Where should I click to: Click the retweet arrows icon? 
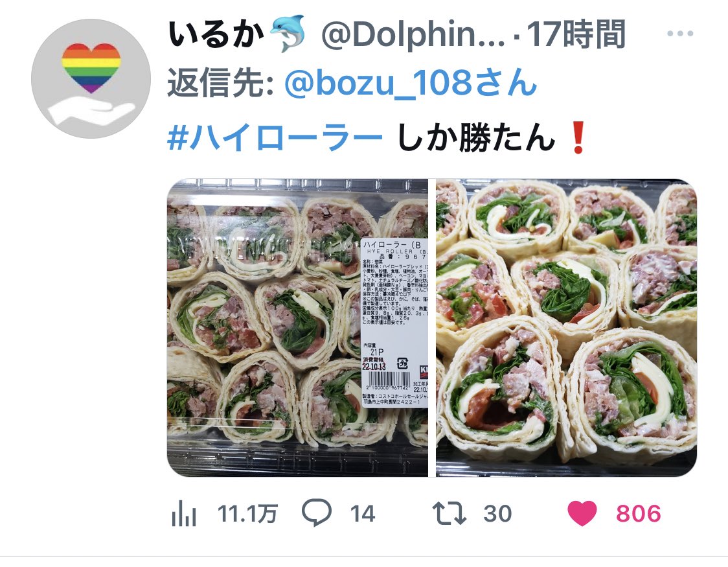(449, 513)
